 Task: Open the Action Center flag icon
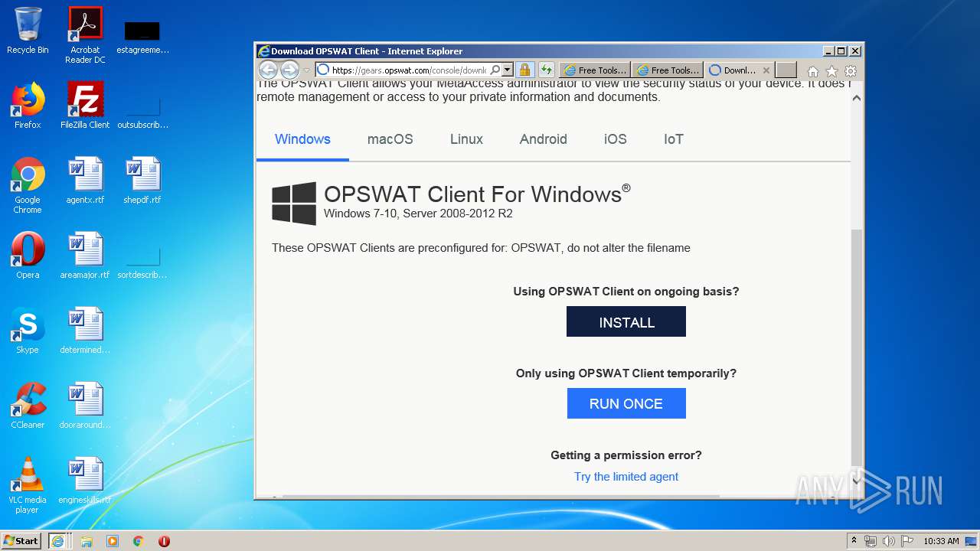907,541
